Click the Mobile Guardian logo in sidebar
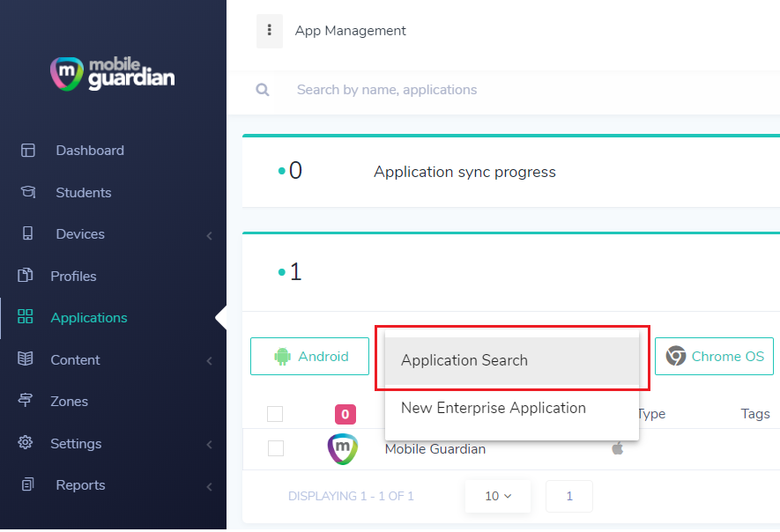This screenshot has width=780, height=532. point(113,74)
